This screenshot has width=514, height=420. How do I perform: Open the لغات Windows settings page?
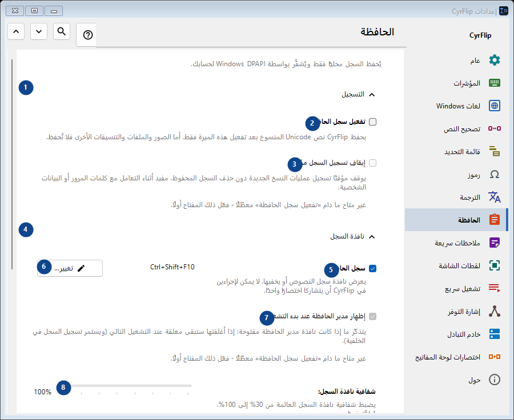tap(456, 106)
